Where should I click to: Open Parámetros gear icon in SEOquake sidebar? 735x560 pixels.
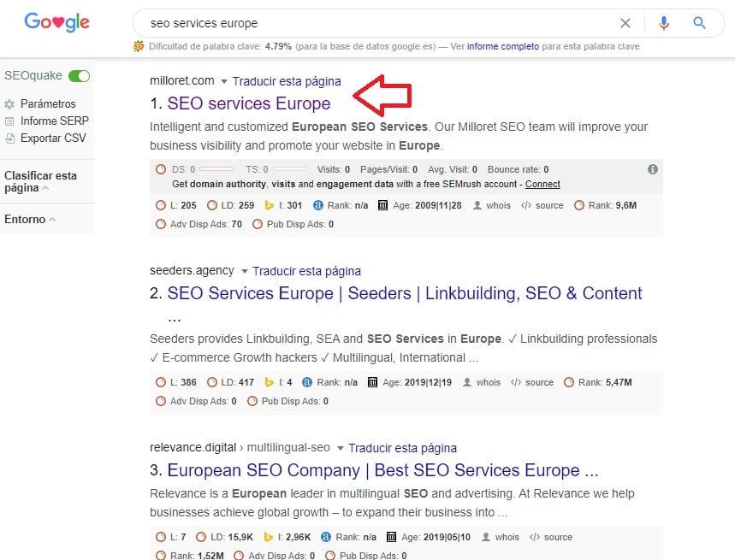pyautogui.click(x=9, y=104)
